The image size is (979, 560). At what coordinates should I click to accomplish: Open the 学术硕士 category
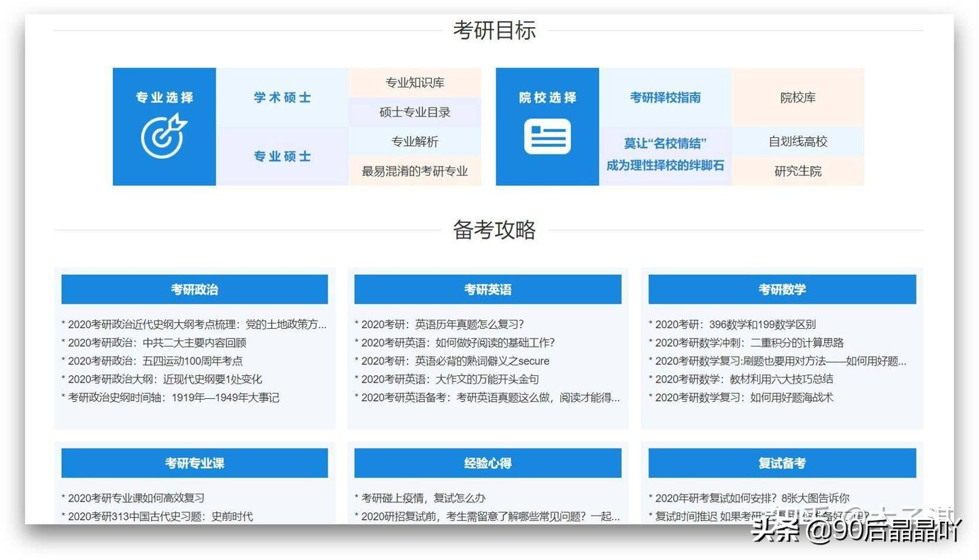[283, 97]
